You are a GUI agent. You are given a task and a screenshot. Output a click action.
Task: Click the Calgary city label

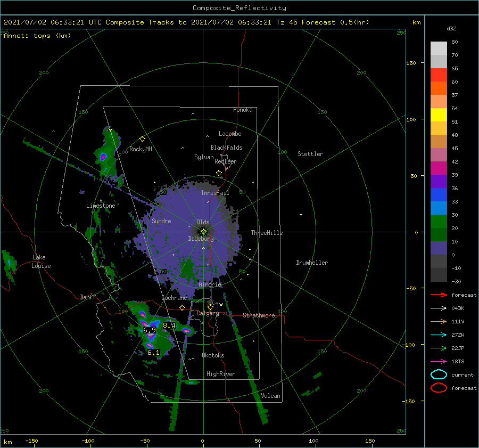click(x=208, y=313)
